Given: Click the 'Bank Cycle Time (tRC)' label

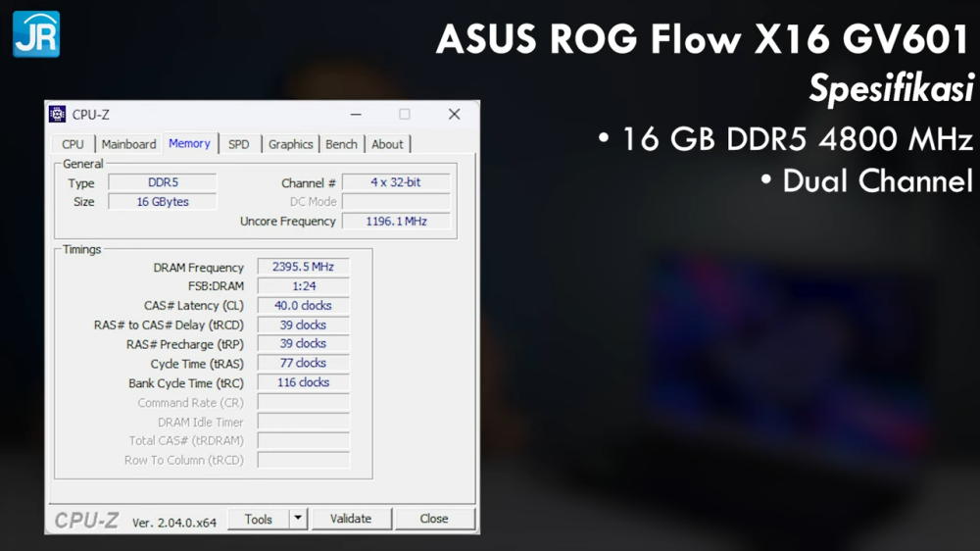Looking at the screenshot, I should [x=186, y=383].
